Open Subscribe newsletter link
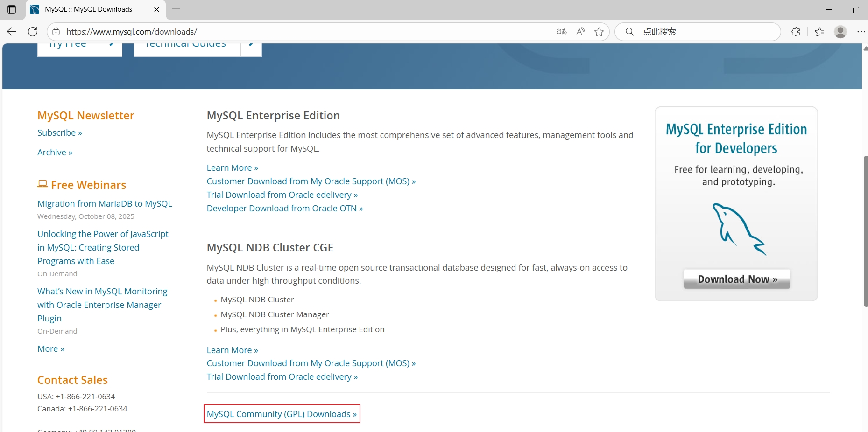Viewport: 868px width, 432px height. (60, 133)
